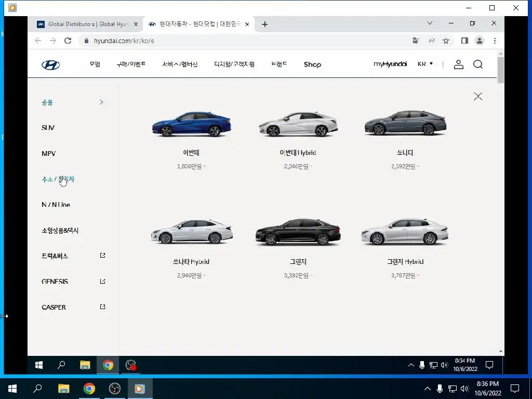Select the N / N Line category
This screenshot has height=399, width=532.
click(x=56, y=205)
